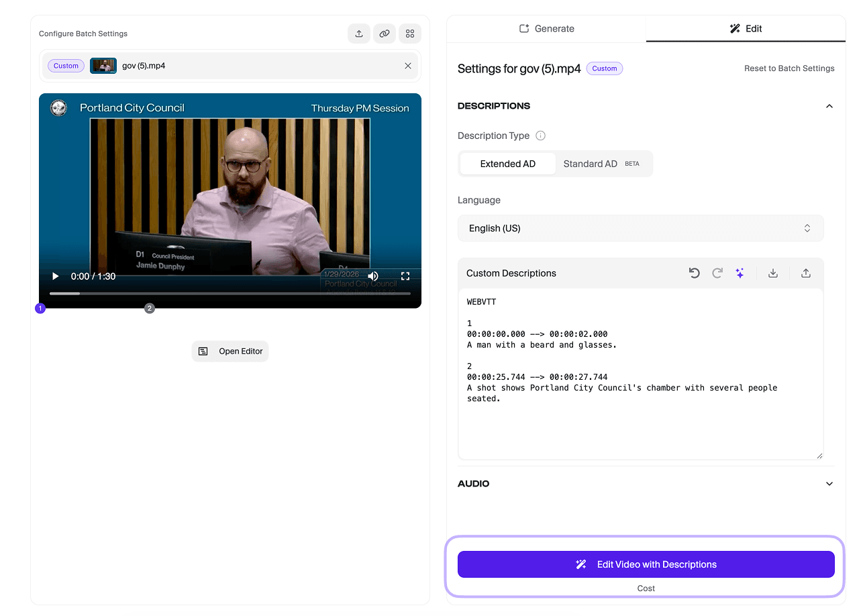Select the Extended AD description type
This screenshot has height=616, width=861.
507,163
